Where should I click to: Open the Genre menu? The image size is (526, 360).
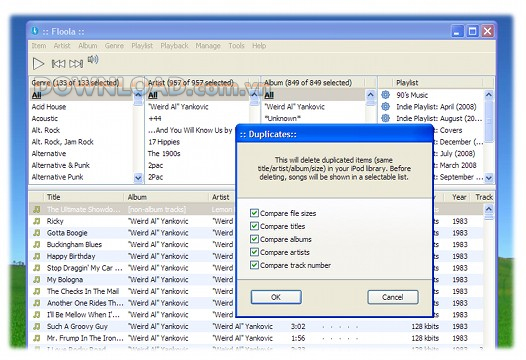(x=114, y=46)
